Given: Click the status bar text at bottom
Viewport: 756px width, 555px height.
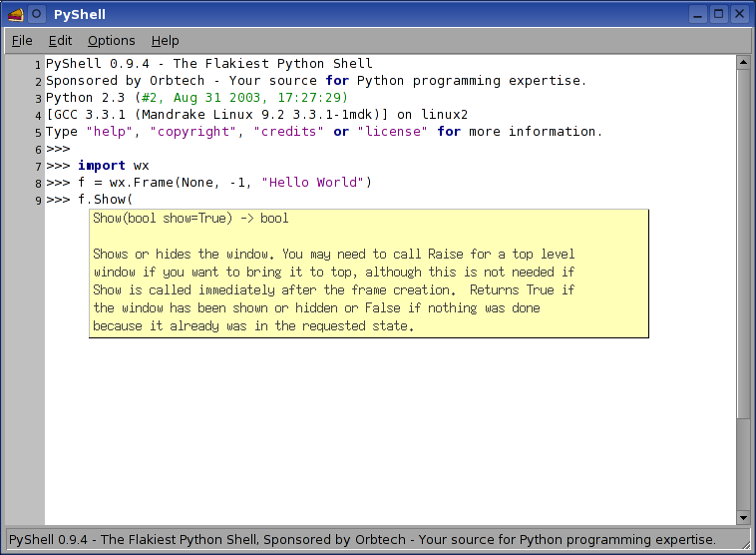Looking at the screenshot, I should coord(362,539).
